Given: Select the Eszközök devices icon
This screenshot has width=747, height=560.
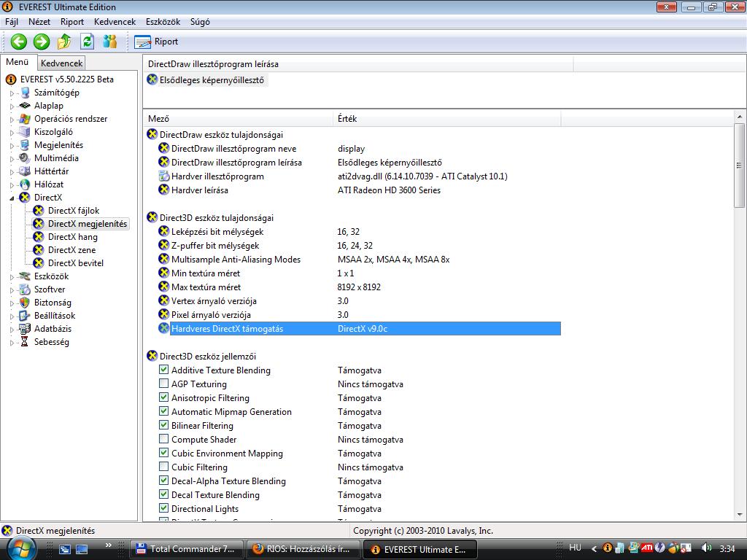Looking at the screenshot, I should click(25, 276).
